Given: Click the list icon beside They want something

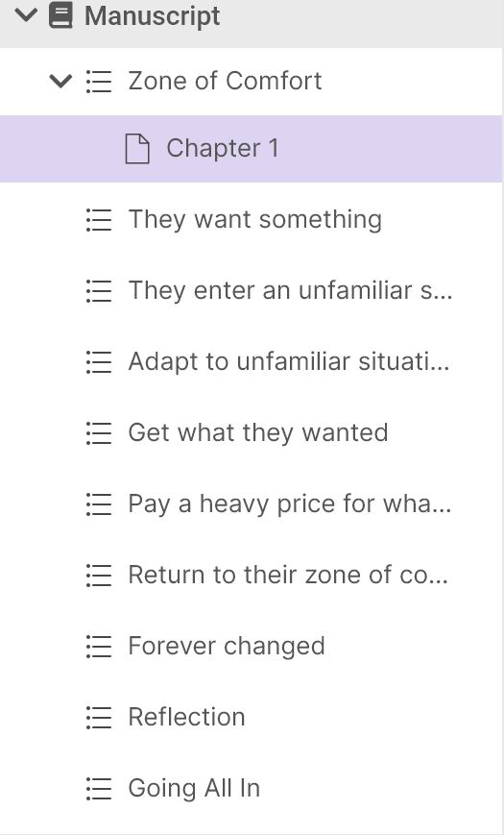Looking at the screenshot, I should pos(99,220).
